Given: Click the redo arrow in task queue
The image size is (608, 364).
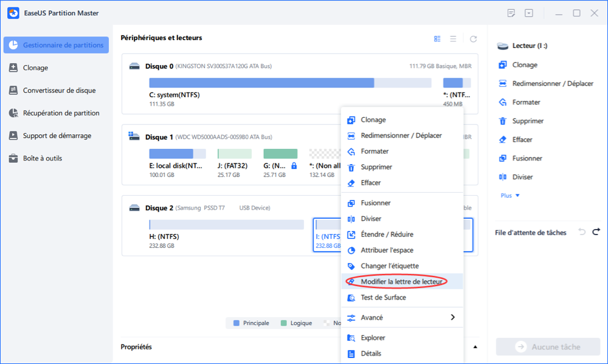Looking at the screenshot, I should tap(596, 232).
